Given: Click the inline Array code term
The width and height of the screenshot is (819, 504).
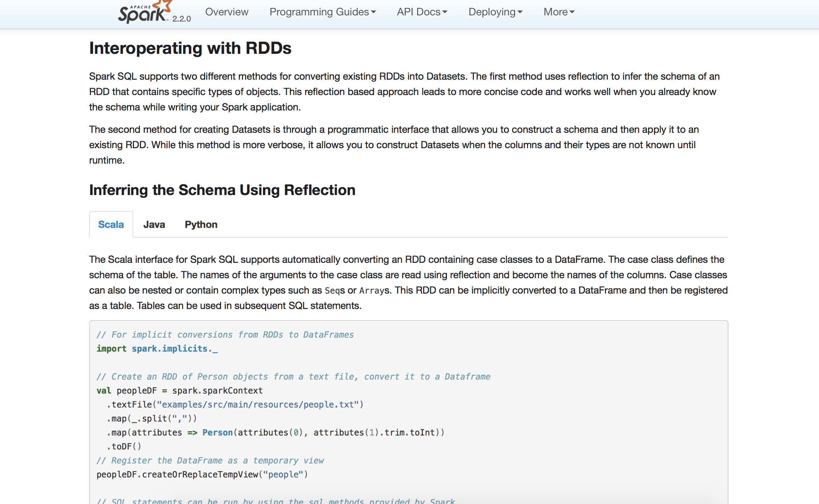Looking at the screenshot, I should coord(372,290).
